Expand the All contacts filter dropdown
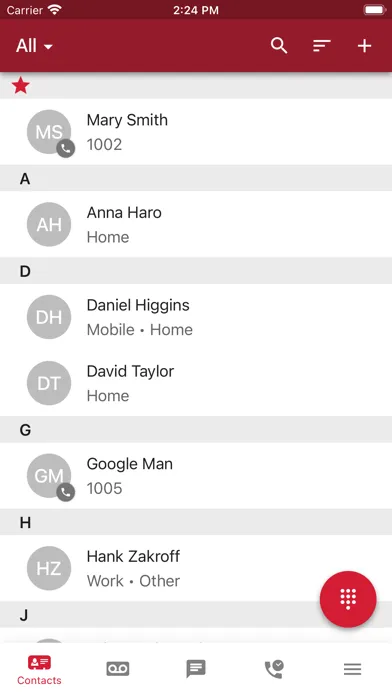Image resolution: width=392 pixels, height=696 pixels. click(34, 46)
